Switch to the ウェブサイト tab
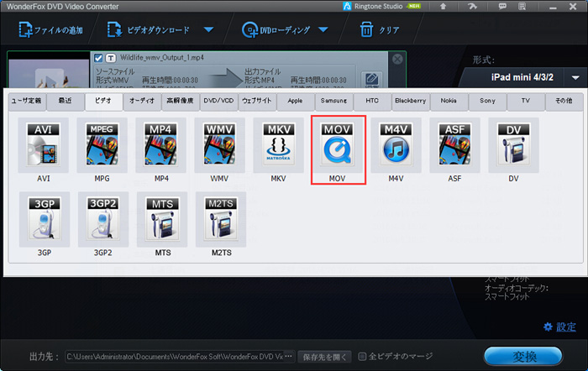Image resolution: width=588 pixels, height=371 pixels. tap(257, 102)
